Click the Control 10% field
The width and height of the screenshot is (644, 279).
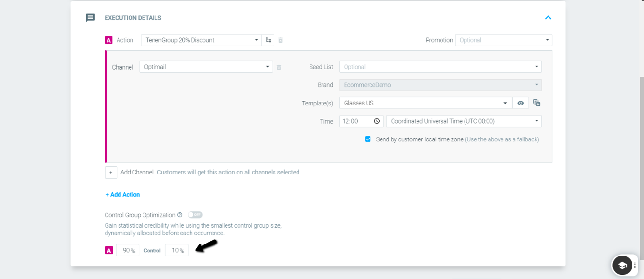[x=177, y=250]
